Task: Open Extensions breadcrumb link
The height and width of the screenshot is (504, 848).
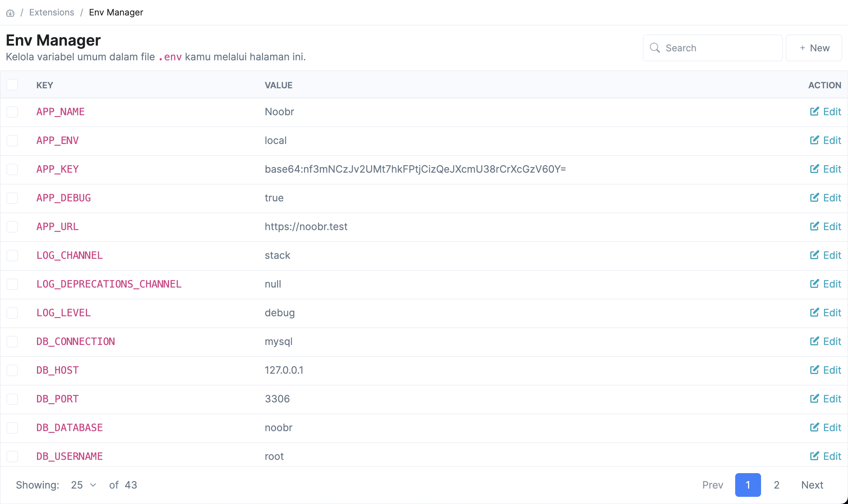Action: [x=52, y=13]
